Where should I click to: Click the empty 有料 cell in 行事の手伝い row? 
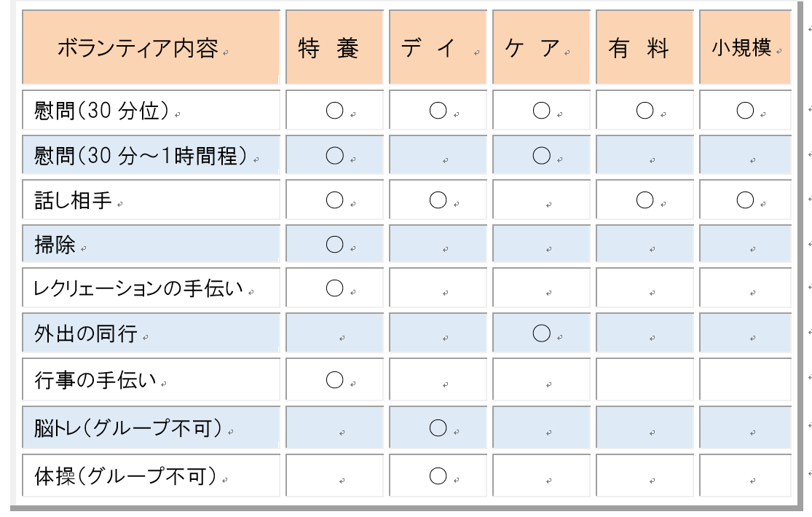click(645, 379)
